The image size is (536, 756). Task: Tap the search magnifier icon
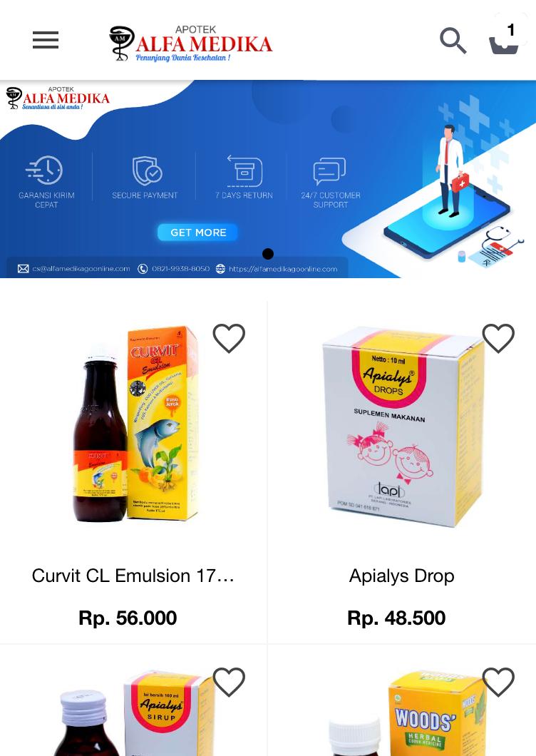coord(453,41)
